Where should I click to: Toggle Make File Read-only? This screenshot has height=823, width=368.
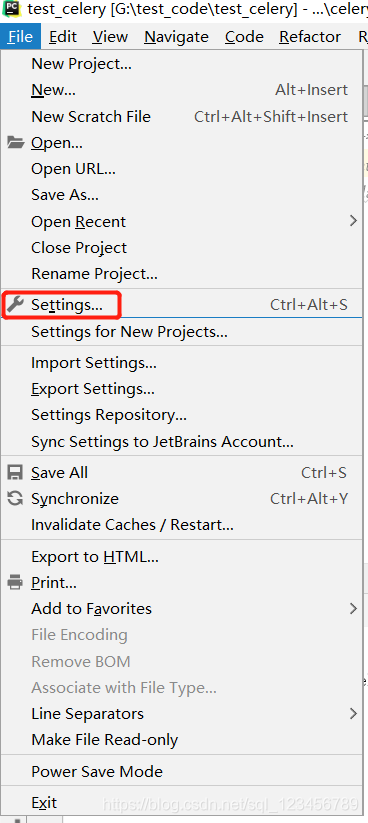pyautogui.click(x=182, y=740)
